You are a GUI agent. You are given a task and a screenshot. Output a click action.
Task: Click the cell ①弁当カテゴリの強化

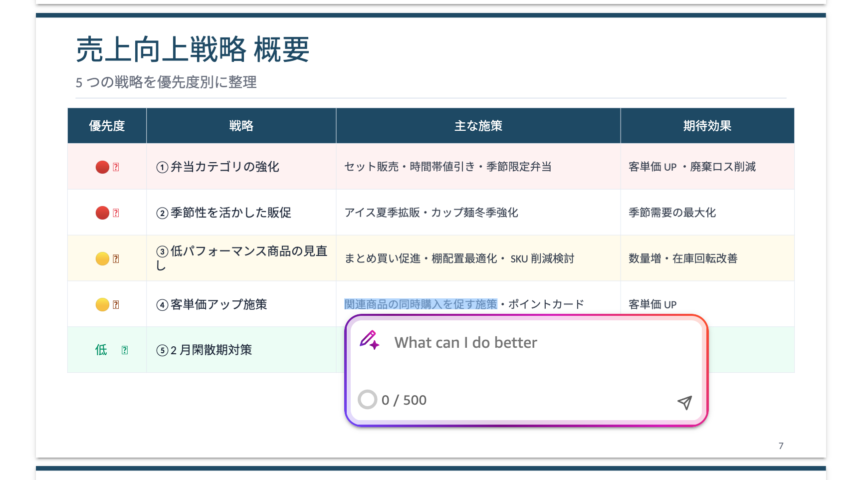(241, 167)
